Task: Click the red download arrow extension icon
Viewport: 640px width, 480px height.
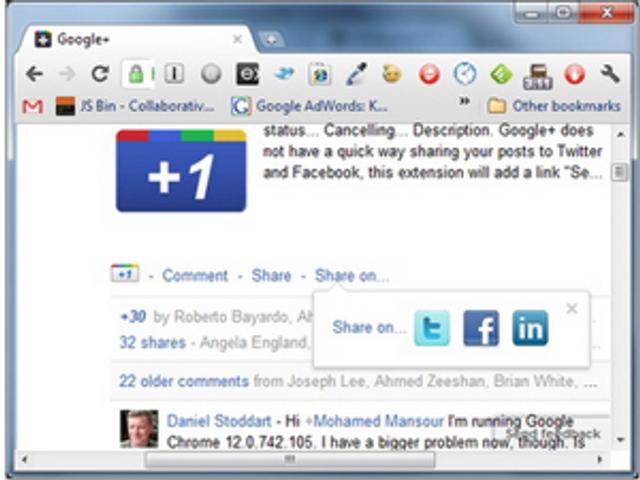Action: (x=574, y=75)
